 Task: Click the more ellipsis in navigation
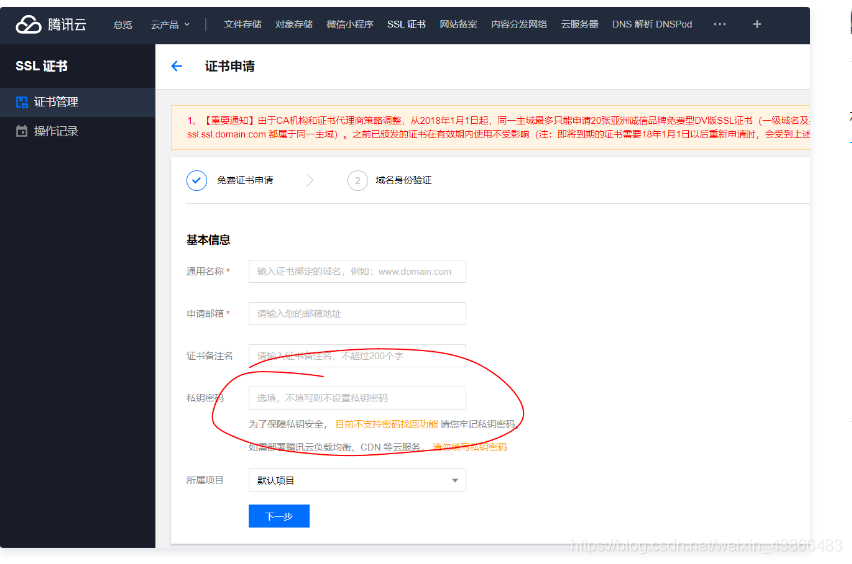[x=719, y=24]
